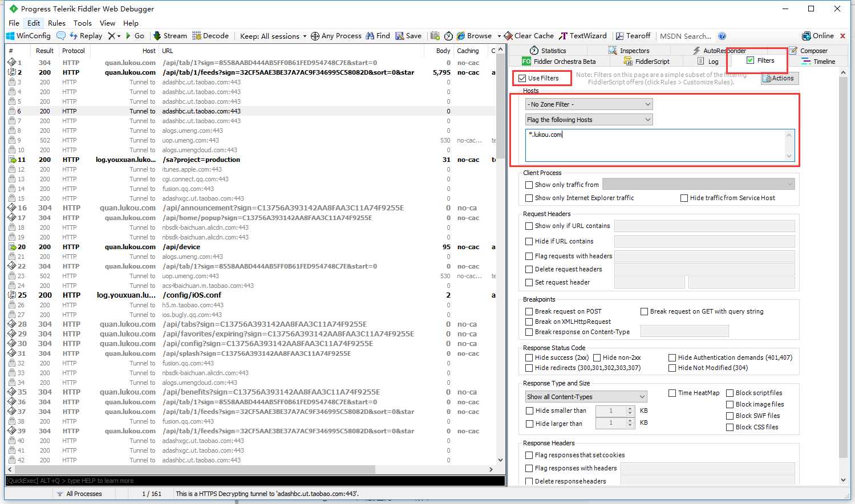Enable Show only traffic from checkbox
This screenshot has height=504, width=855.
click(529, 185)
